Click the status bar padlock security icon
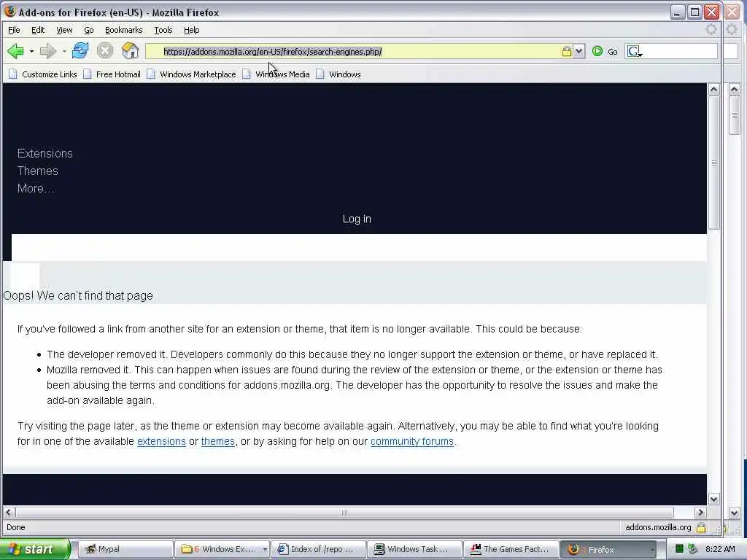Viewport: 747px width, 560px height. coord(701,527)
